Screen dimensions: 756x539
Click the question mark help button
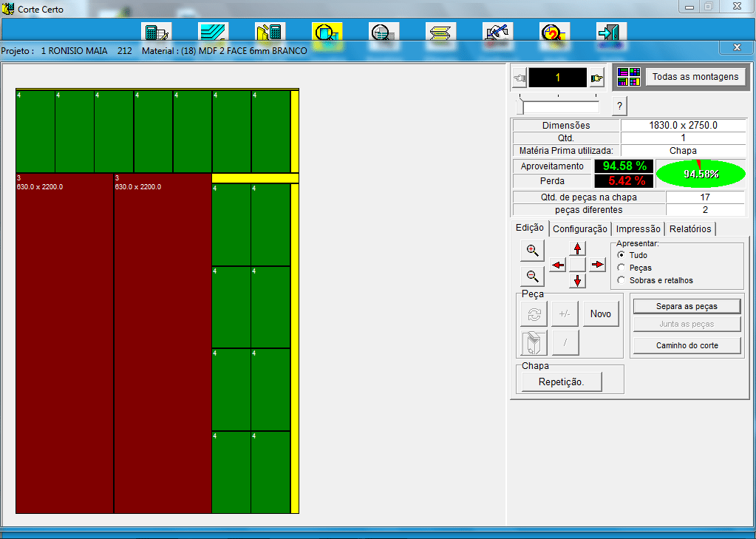[619, 106]
